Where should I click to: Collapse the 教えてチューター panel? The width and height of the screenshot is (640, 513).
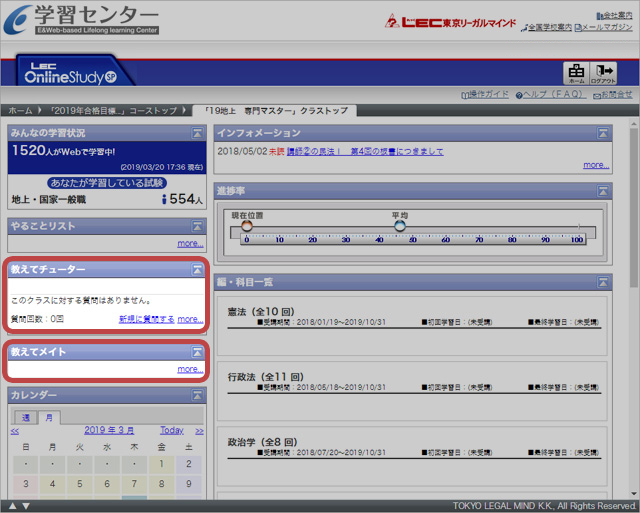(x=197, y=270)
